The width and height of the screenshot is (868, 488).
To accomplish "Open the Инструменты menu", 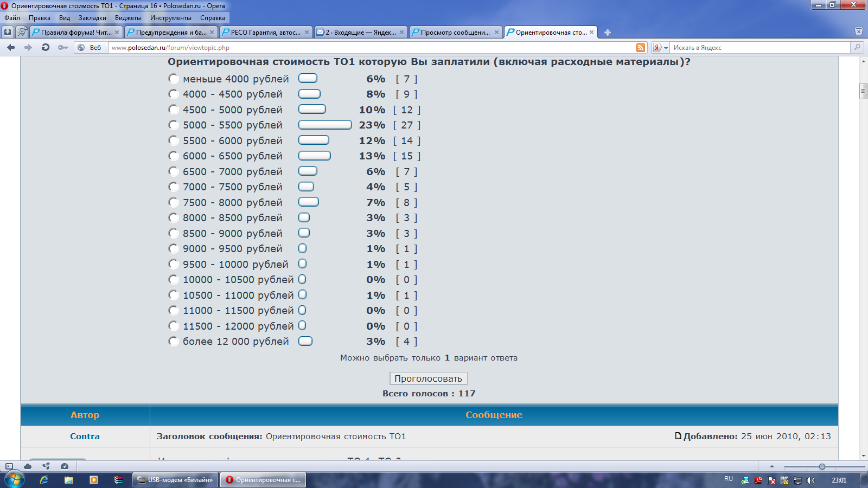I will 170,18.
